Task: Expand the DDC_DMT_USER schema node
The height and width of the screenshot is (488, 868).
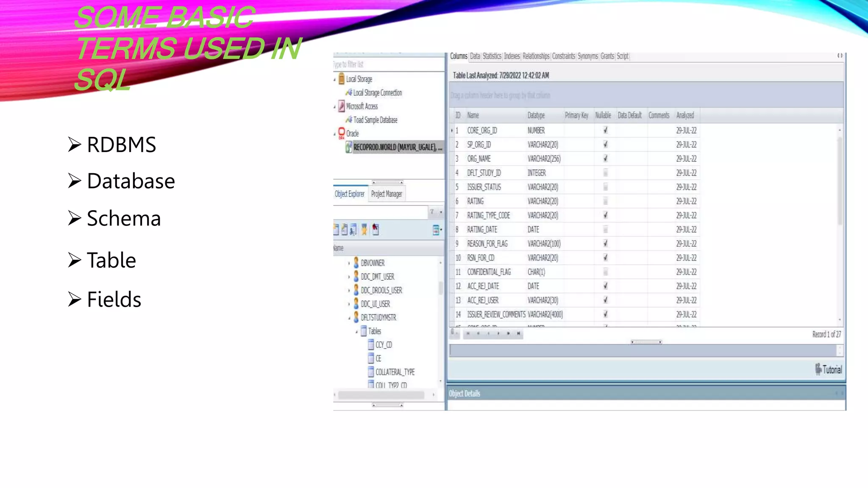Action: 349,277
